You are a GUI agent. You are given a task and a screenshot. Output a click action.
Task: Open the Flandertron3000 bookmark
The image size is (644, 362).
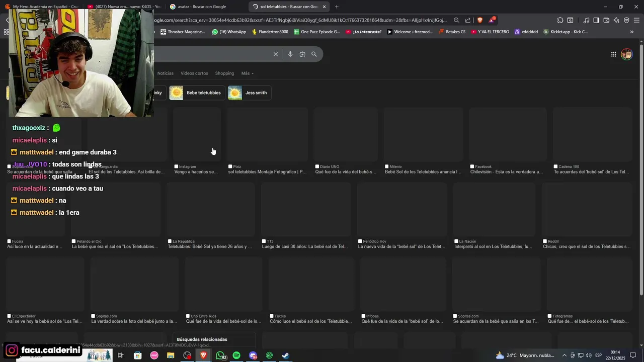270,32
